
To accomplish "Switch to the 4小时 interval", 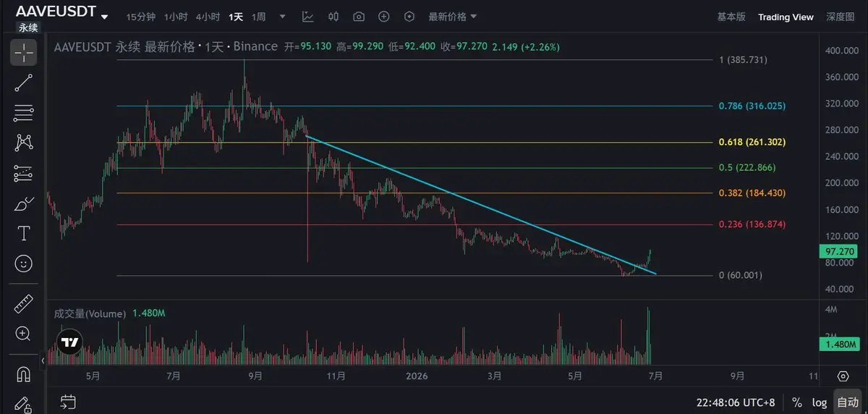I will [208, 17].
